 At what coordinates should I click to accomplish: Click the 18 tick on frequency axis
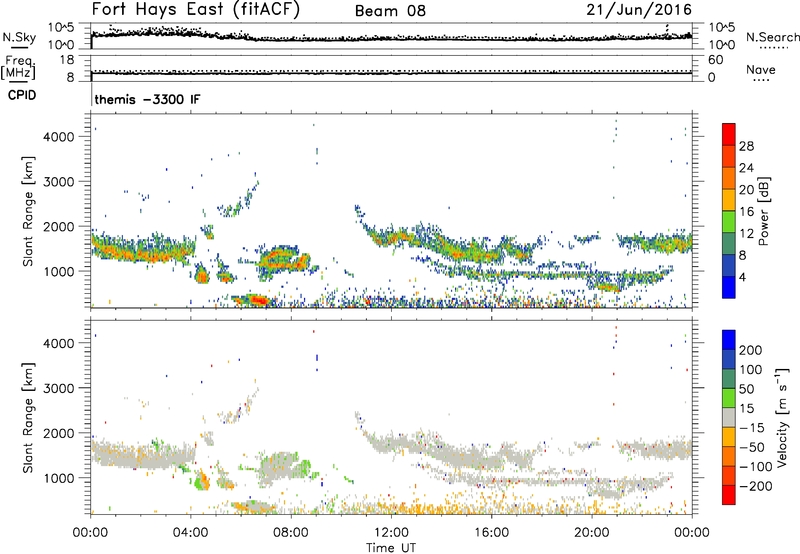pyautogui.click(x=67, y=60)
